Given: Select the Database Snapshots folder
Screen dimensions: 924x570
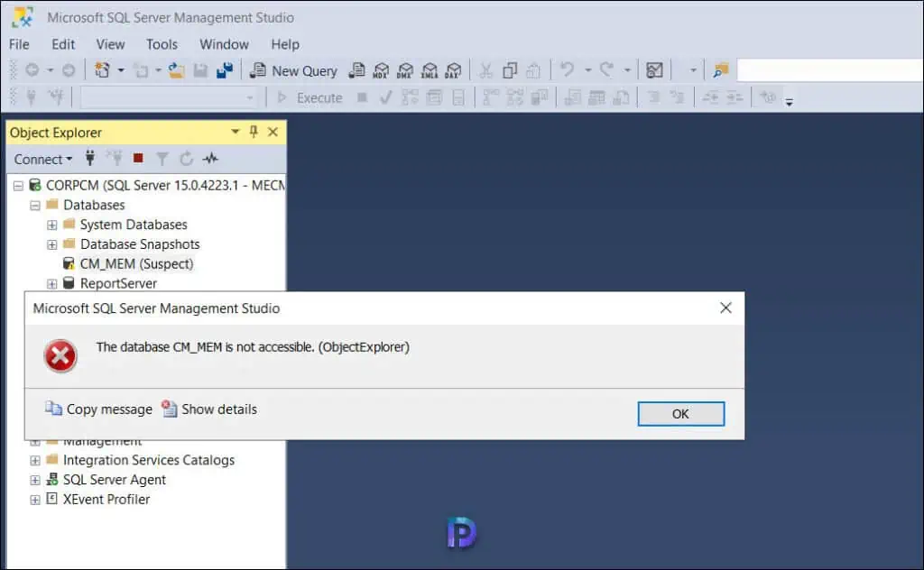Looking at the screenshot, I should pos(140,244).
